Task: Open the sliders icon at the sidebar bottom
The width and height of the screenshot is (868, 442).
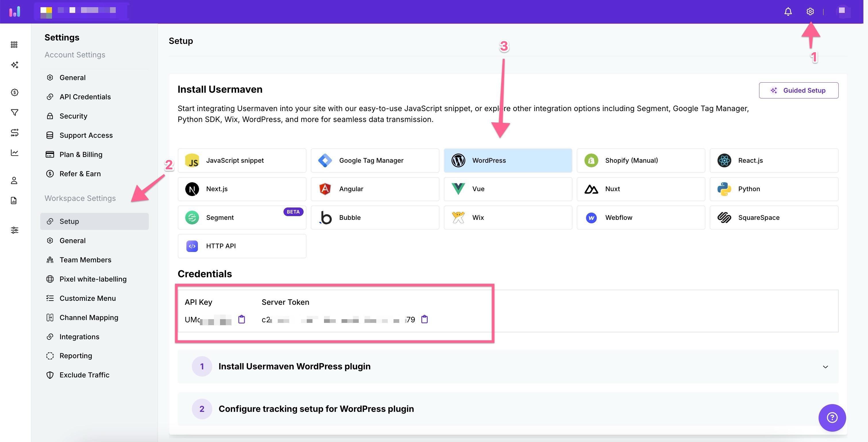Action: point(14,230)
